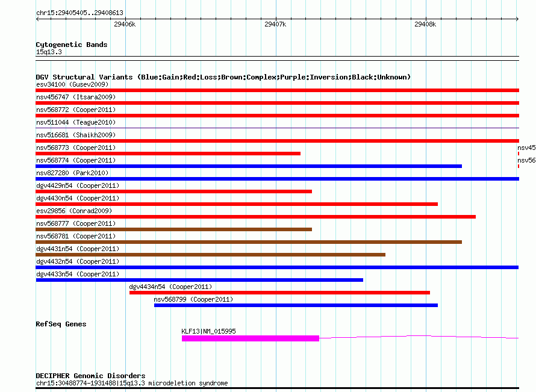Select the blue nsv827280 gain bar
Screen dimensions: 536x392
pos(277,179)
